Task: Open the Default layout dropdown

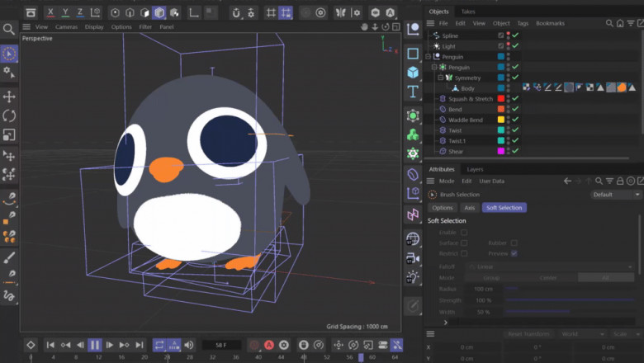Action: point(616,195)
